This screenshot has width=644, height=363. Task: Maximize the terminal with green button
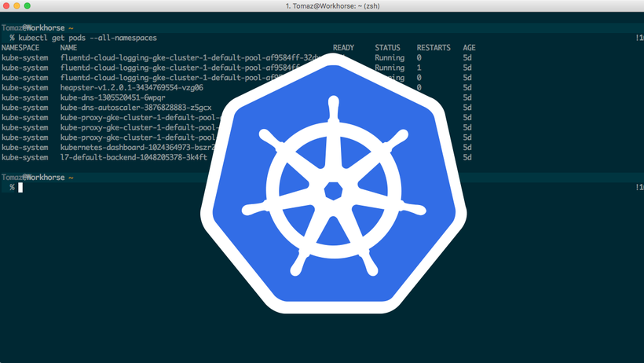(x=27, y=5)
